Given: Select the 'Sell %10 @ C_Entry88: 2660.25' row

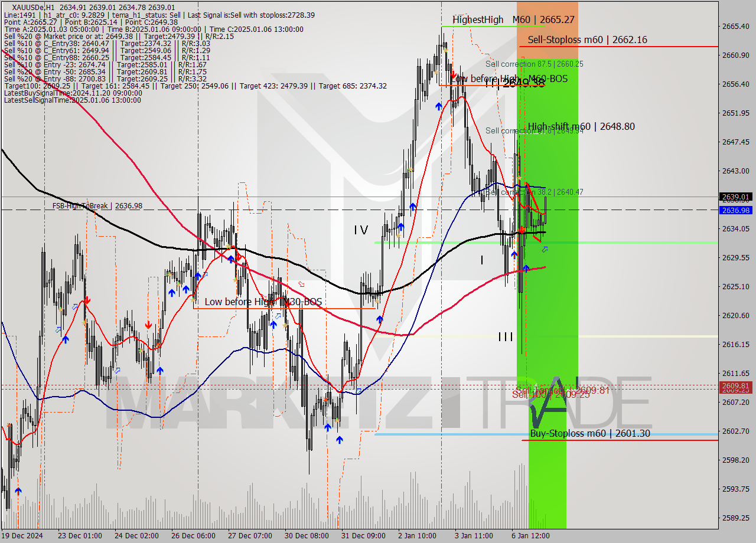Looking at the screenshot, I should click(107, 57).
